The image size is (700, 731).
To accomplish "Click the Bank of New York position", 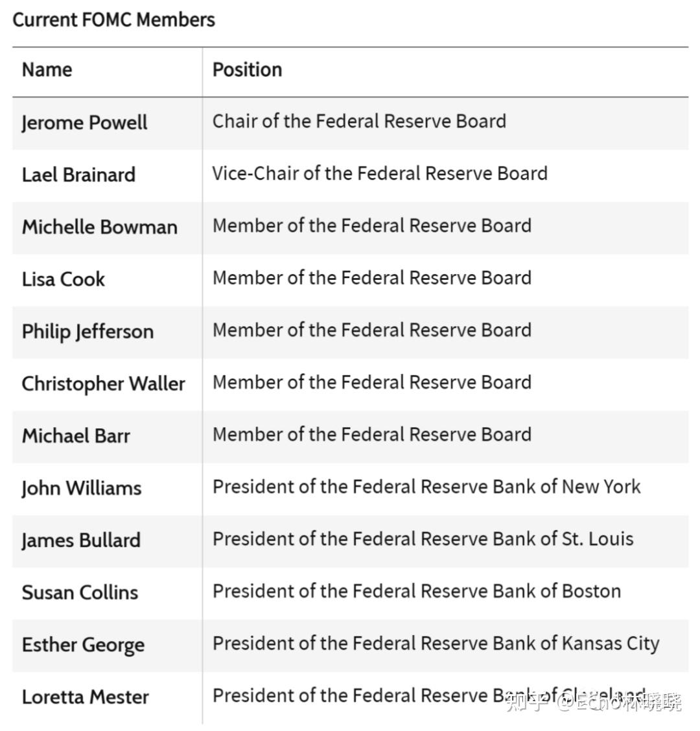I will (426, 487).
